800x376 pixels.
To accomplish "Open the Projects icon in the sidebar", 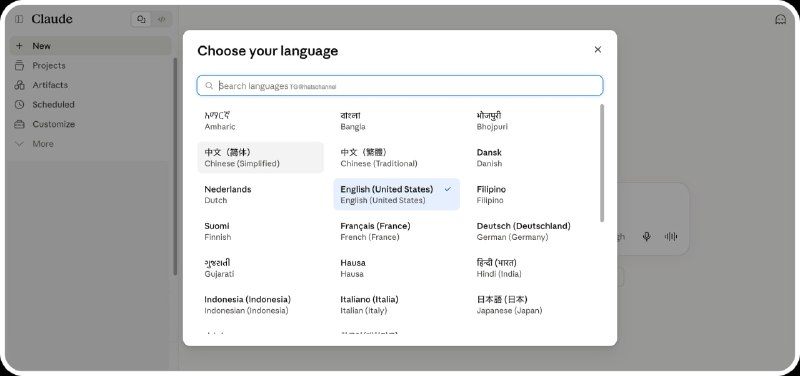I will (x=19, y=65).
